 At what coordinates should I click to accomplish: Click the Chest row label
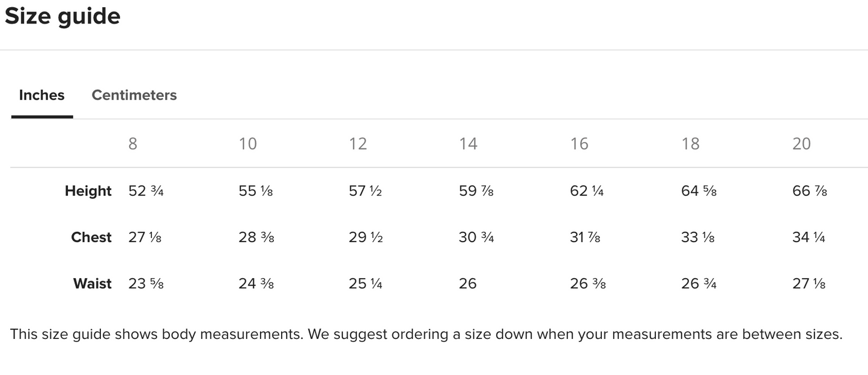[x=91, y=237]
